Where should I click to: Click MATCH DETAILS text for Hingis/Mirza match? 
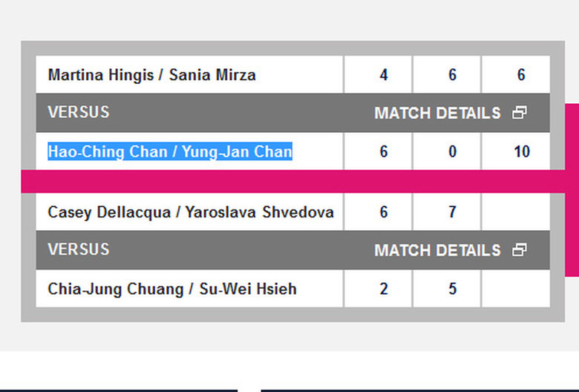[x=437, y=114]
